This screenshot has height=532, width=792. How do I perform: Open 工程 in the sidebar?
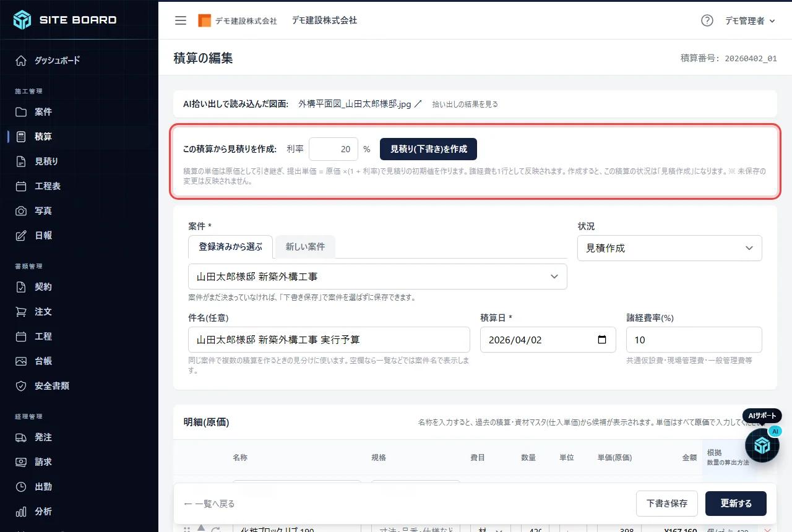[x=43, y=337]
